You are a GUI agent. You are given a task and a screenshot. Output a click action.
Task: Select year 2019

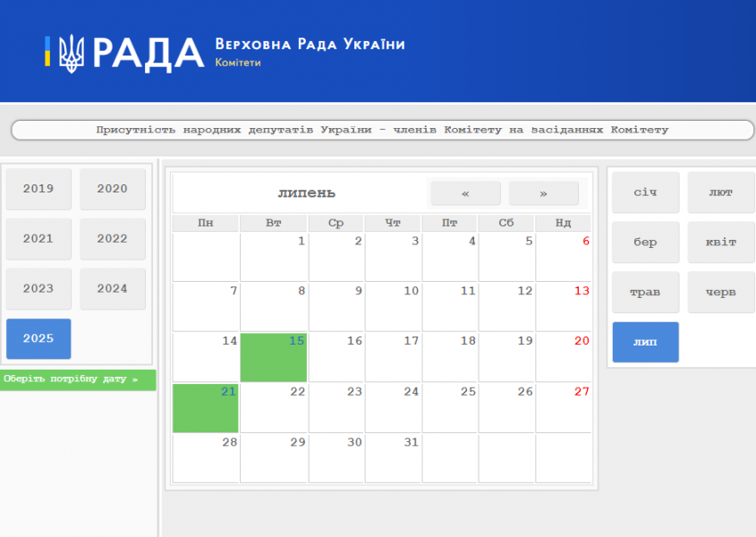[38, 189]
